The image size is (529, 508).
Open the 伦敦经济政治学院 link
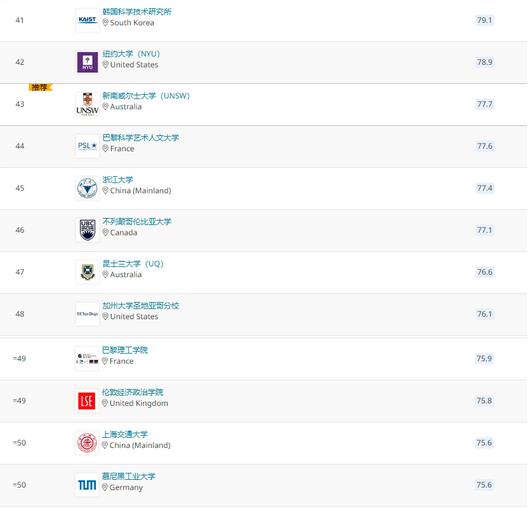point(132,392)
